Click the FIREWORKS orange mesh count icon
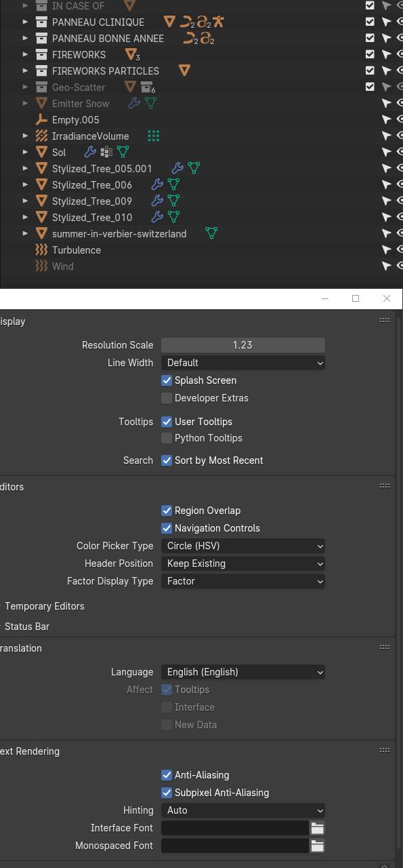The height and width of the screenshot is (868, 403). coord(131,54)
